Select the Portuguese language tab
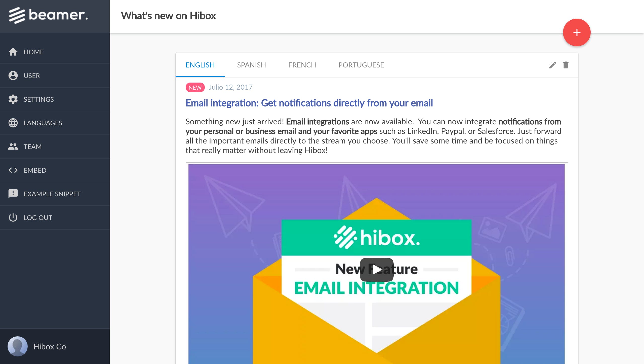This screenshot has height=364, width=644. point(361,65)
